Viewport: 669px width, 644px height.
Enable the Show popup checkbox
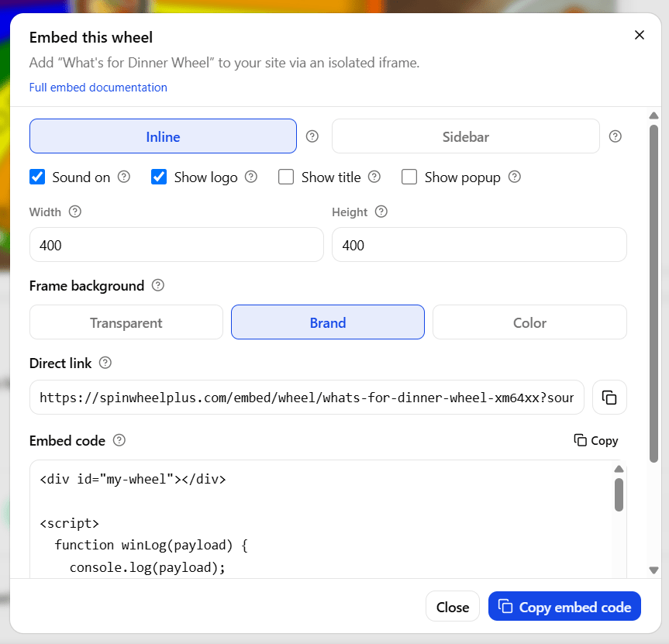(x=409, y=177)
